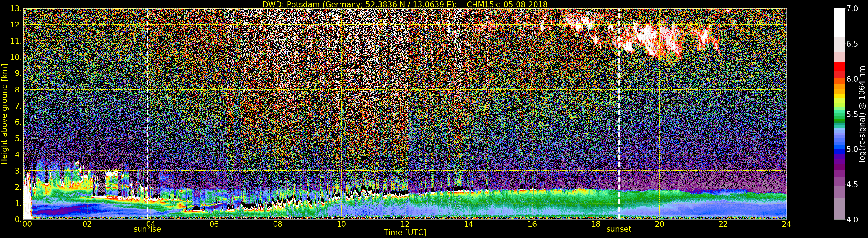The width and height of the screenshot is (868, 238).
Task: Click the height axis tick '2.'
Action: tap(18, 187)
